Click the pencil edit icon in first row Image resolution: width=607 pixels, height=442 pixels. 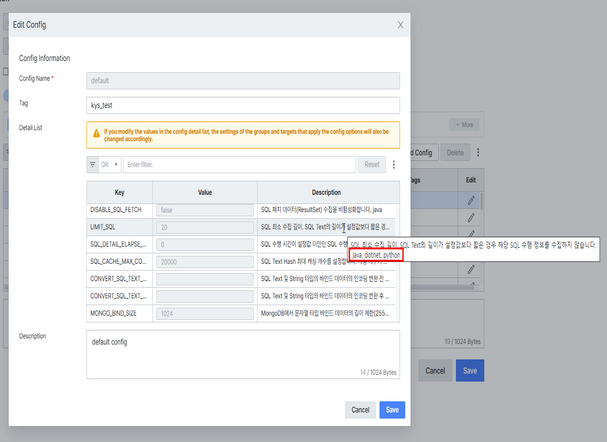coord(471,200)
